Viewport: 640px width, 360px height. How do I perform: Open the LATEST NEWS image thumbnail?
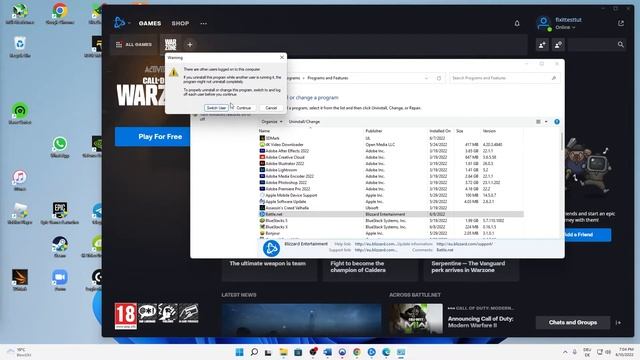(302, 319)
